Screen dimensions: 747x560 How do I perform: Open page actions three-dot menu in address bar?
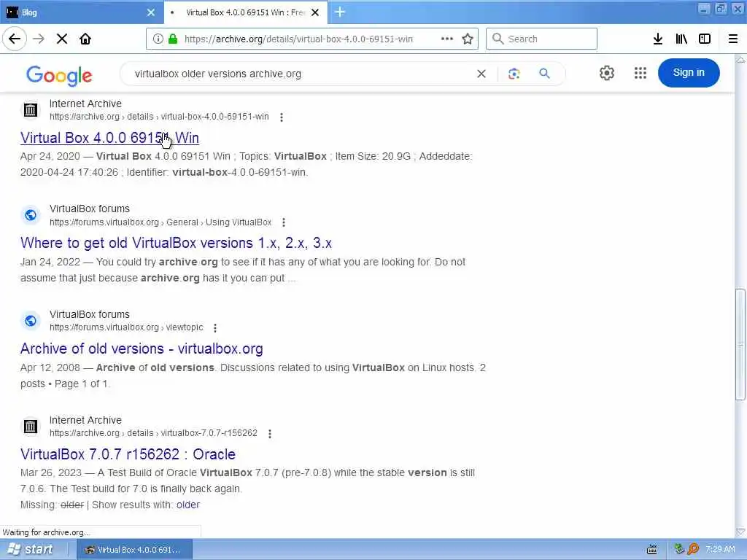pyautogui.click(x=447, y=39)
